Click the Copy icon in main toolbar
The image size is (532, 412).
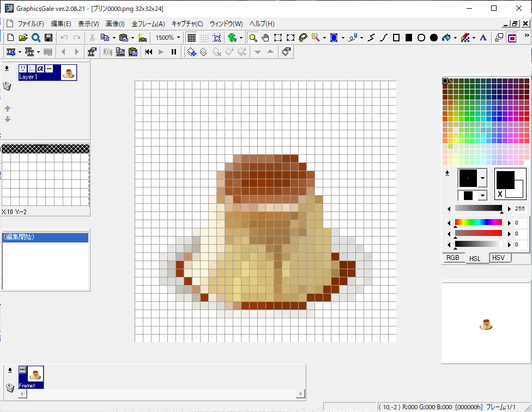105,38
